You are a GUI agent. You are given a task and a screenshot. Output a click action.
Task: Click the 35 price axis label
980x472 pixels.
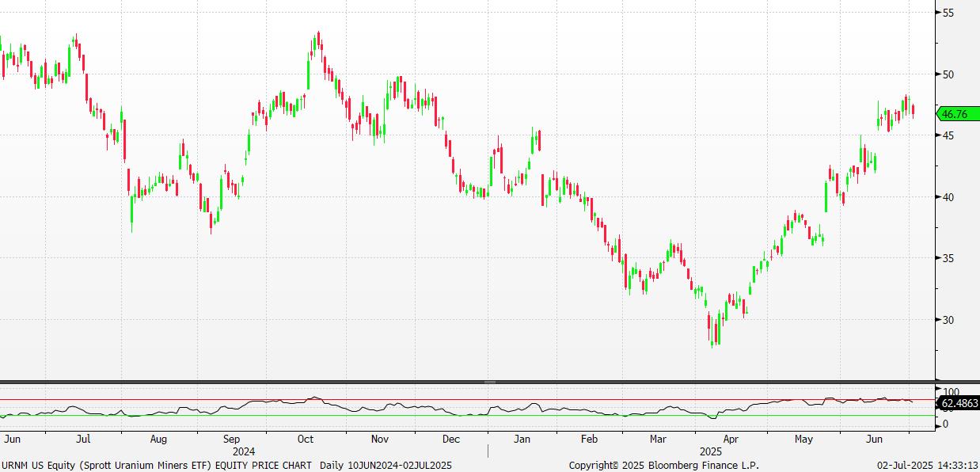pos(948,258)
